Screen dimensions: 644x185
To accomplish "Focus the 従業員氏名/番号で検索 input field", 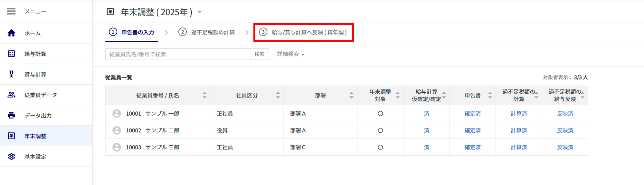I will click(x=177, y=54).
